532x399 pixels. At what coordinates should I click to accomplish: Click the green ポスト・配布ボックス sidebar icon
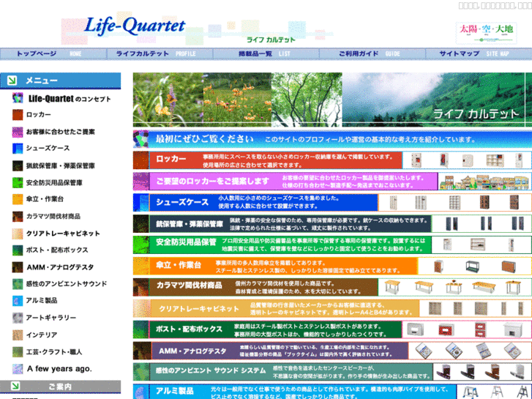[x=18, y=250]
